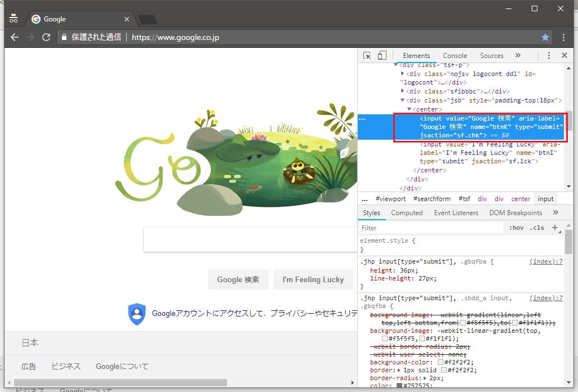The height and width of the screenshot is (392, 578).
Task: Expand the border-radius property triangle
Action: point(425,378)
